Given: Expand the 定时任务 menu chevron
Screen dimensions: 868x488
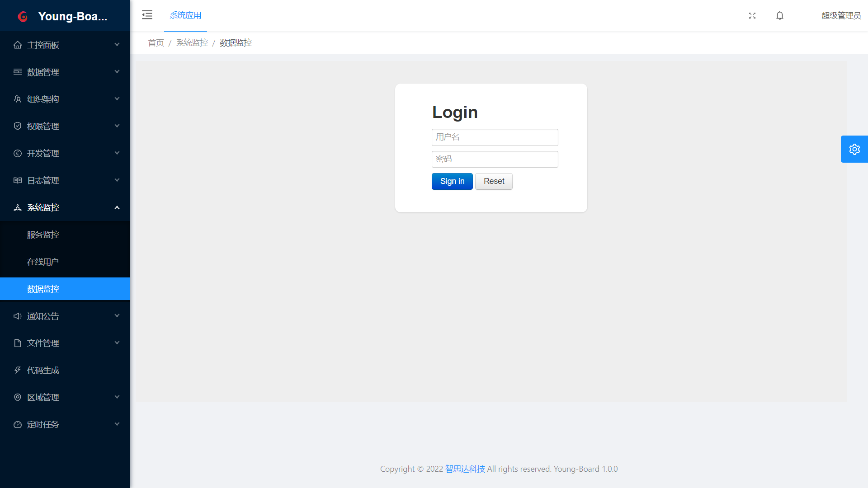Looking at the screenshot, I should (117, 424).
